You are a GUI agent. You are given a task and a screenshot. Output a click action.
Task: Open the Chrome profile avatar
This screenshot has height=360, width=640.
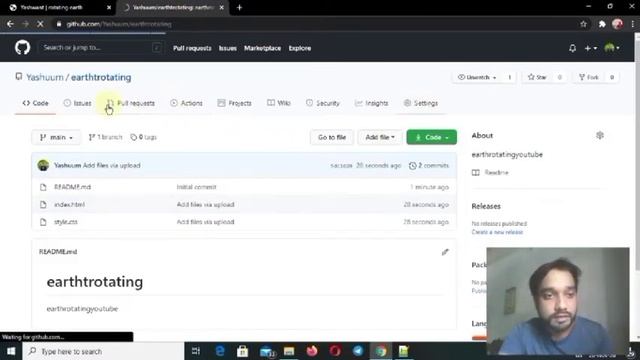618,24
